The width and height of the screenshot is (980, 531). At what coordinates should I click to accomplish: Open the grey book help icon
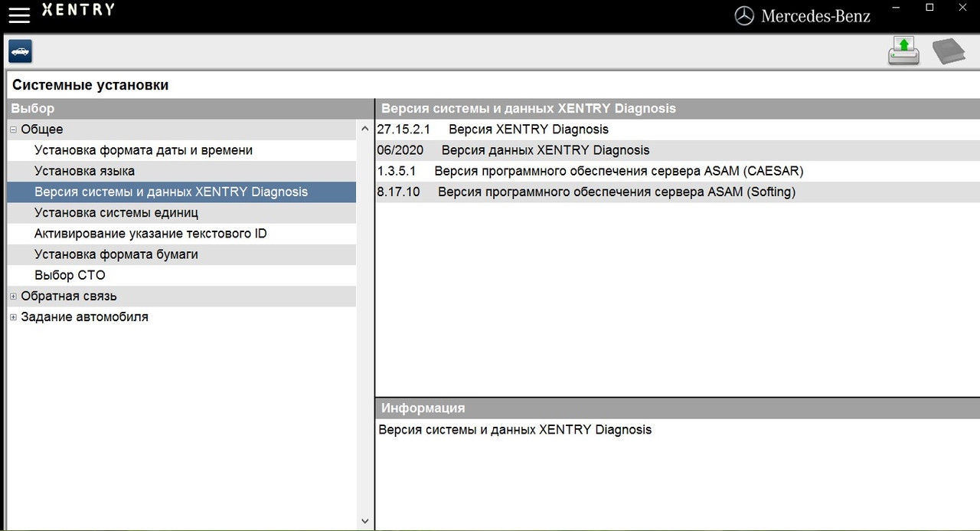click(949, 51)
